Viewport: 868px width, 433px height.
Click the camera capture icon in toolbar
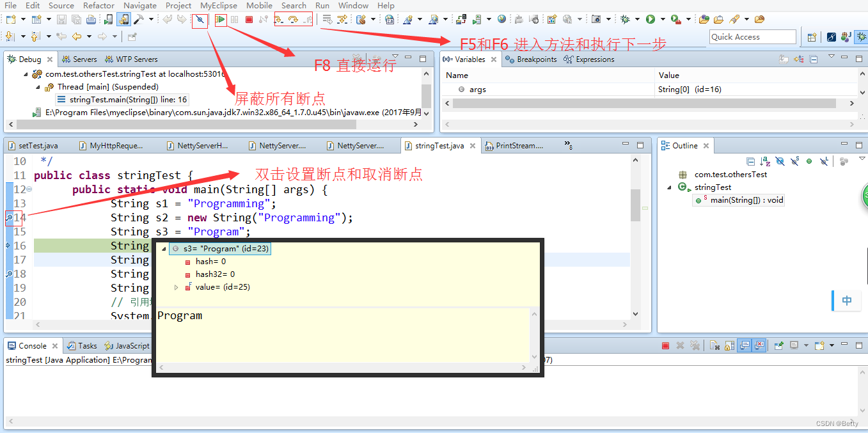click(596, 19)
